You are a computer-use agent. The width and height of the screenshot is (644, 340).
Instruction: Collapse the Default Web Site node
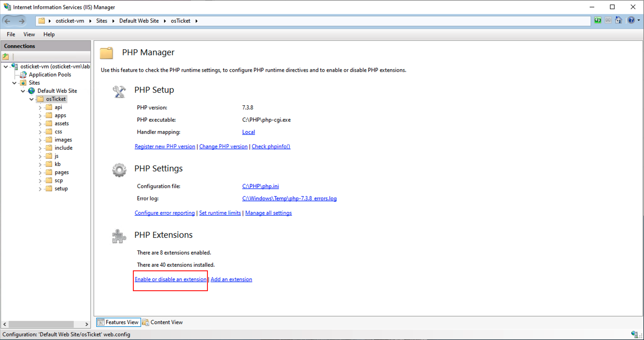pos(23,91)
